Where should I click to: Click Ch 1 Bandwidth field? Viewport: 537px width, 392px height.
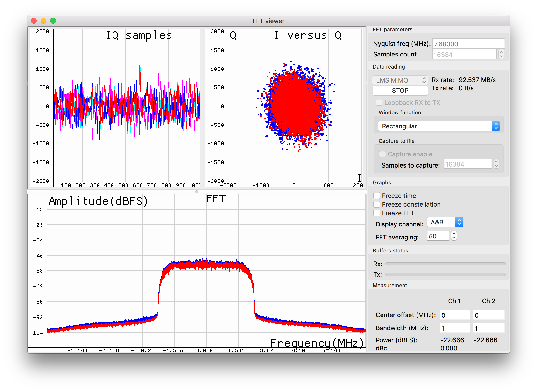coord(455,328)
